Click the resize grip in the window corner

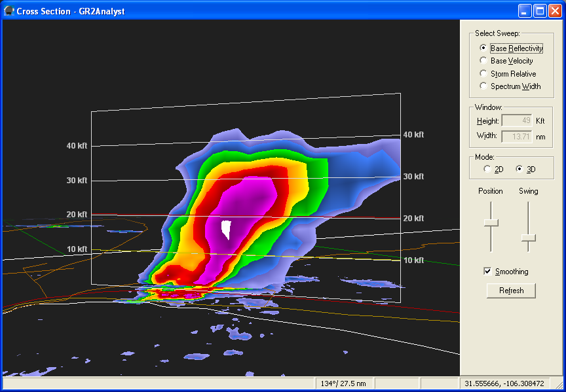(x=560, y=386)
